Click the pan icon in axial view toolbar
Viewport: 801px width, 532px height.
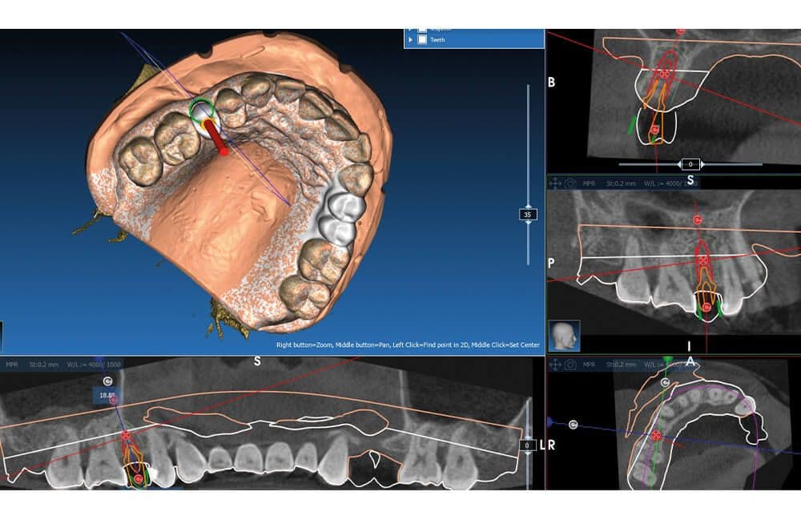(x=555, y=365)
